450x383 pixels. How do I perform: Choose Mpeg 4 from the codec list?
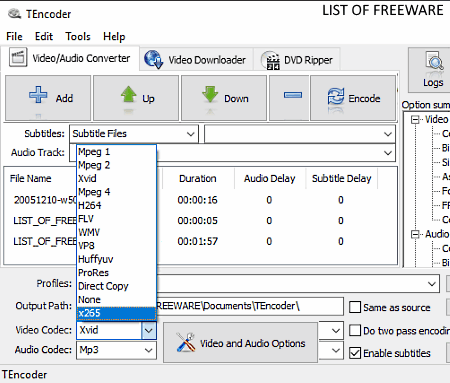(x=116, y=192)
